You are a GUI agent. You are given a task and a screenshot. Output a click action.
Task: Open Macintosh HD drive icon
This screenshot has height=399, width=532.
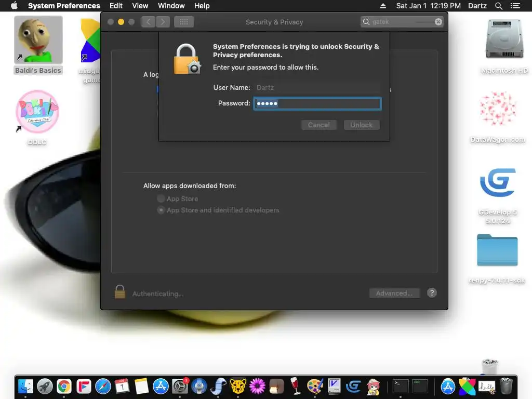point(504,46)
